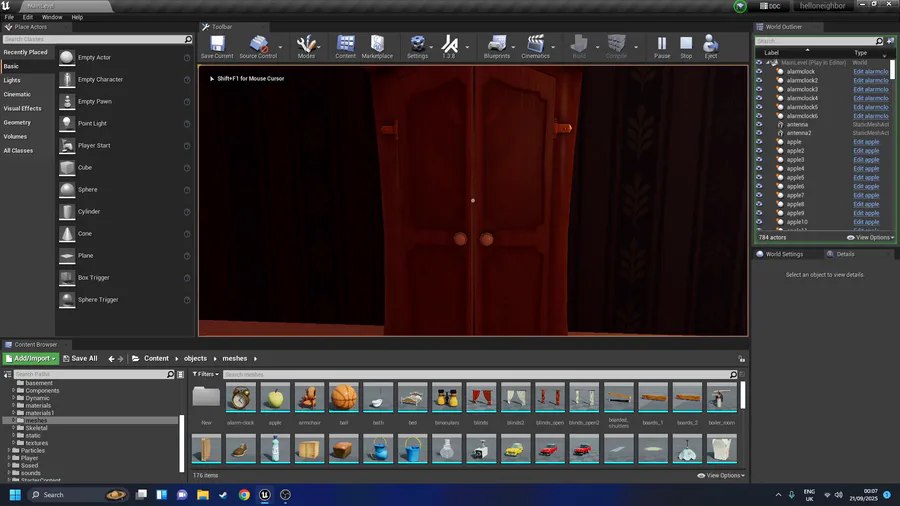Click the Save Current toolbar icon
The width and height of the screenshot is (900, 506).
[x=217, y=46]
